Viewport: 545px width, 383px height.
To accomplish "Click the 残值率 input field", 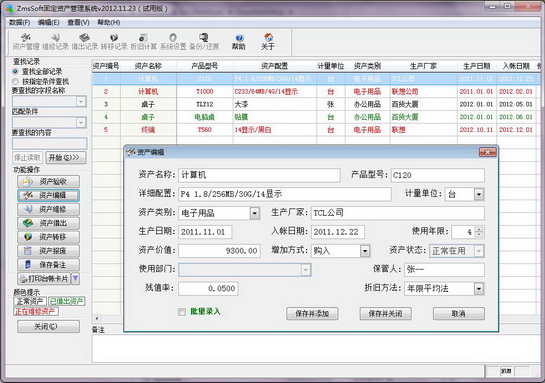I will click(208, 288).
